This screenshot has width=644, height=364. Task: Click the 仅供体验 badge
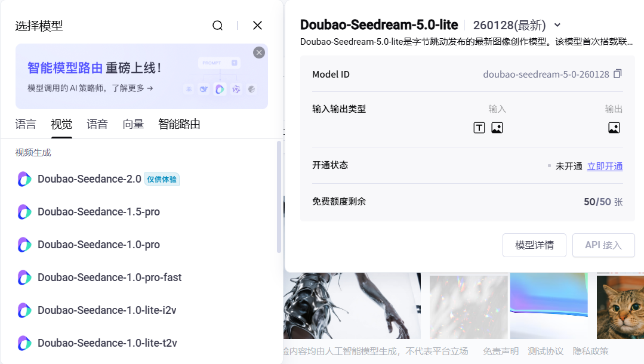coord(162,180)
